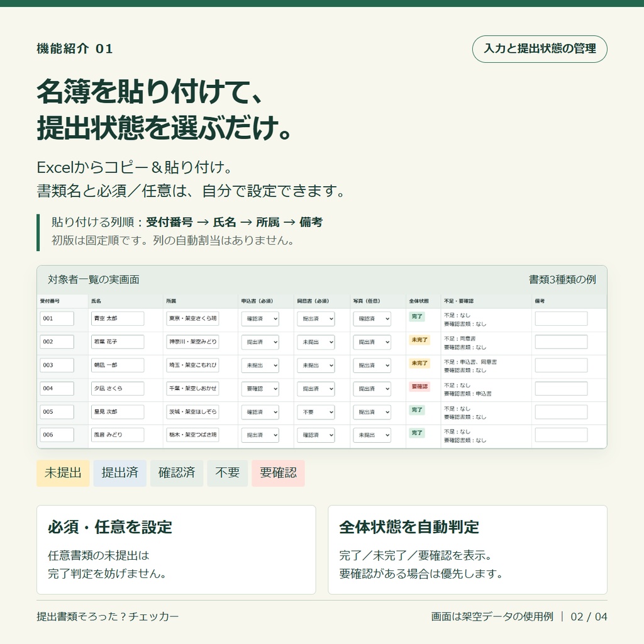
Task: Open 申込書 dropdown showing 要確認 in row 004
Action: 260,389
